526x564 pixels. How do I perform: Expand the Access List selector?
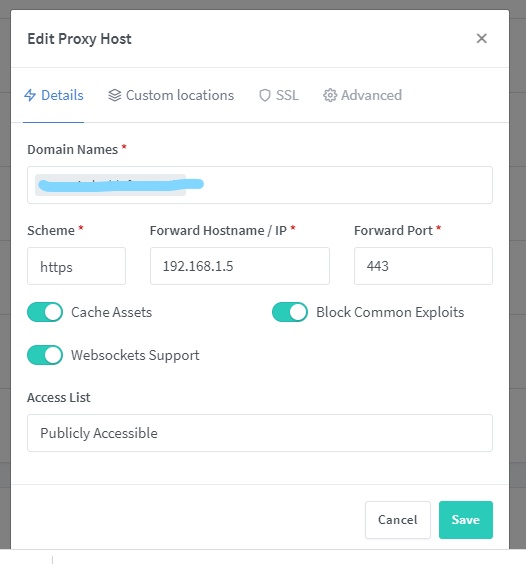(x=260, y=433)
